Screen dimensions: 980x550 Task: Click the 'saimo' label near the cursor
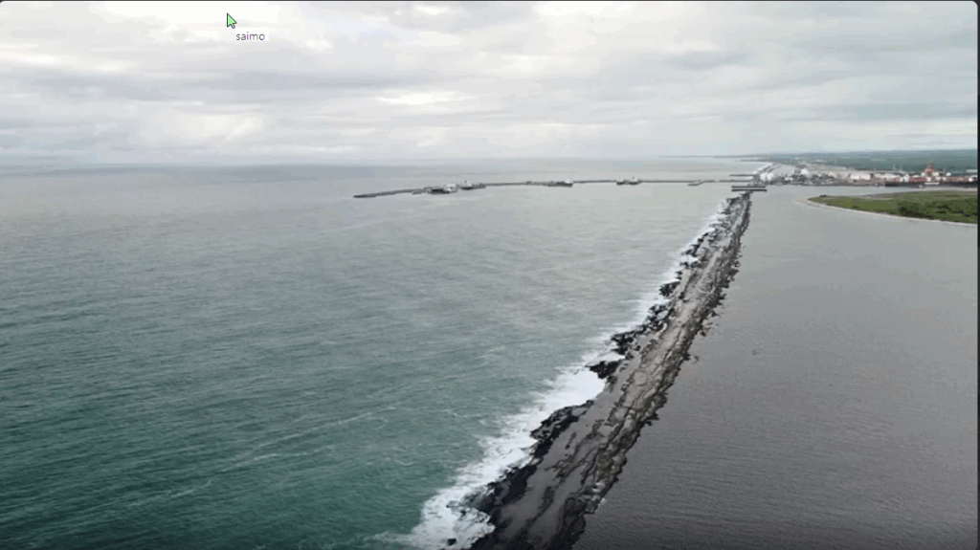tap(250, 37)
